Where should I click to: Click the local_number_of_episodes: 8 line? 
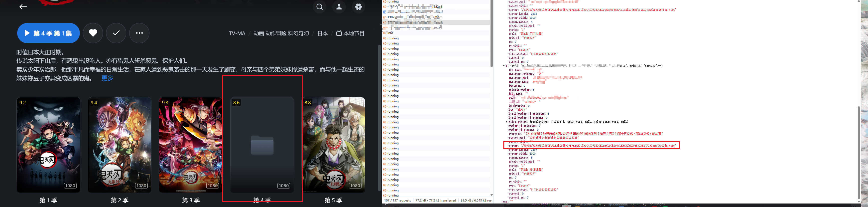coord(529,114)
